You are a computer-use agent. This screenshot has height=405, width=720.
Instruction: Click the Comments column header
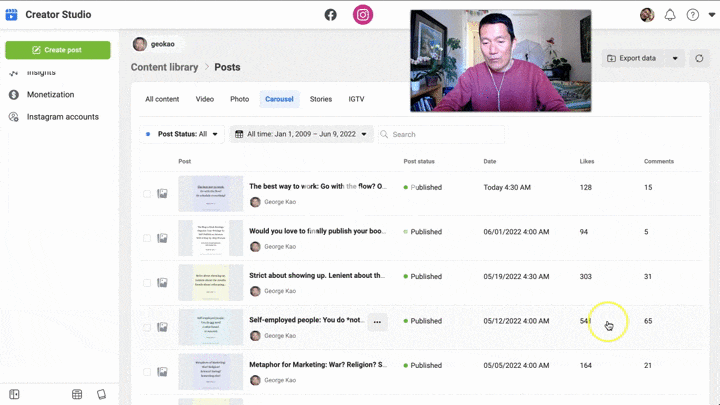pyautogui.click(x=659, y=162)
